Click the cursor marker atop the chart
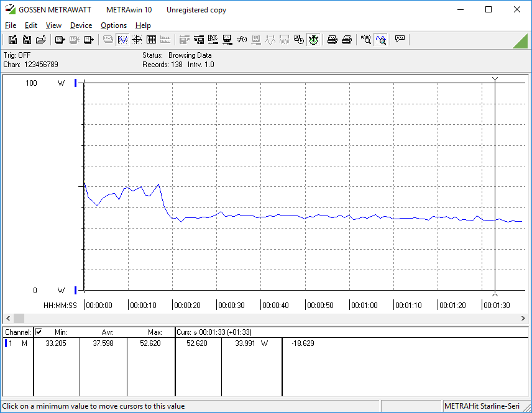The height and width of the screenshot is (413, 532). click(495, 79)
